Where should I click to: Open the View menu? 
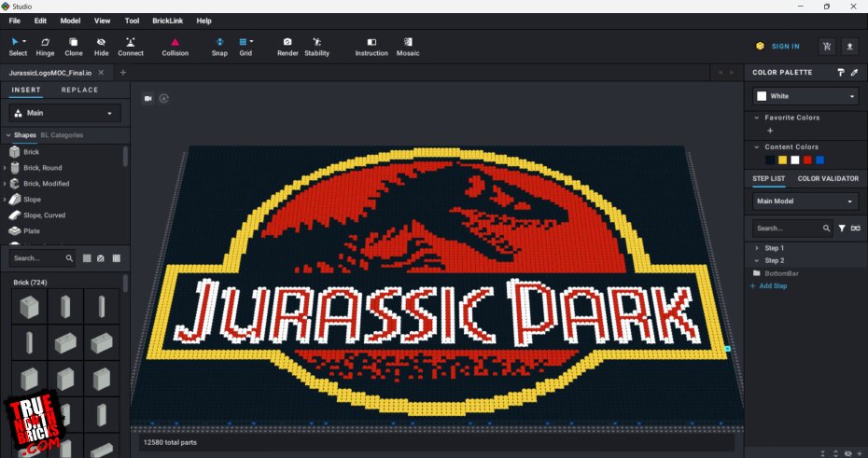coord(103,21)
